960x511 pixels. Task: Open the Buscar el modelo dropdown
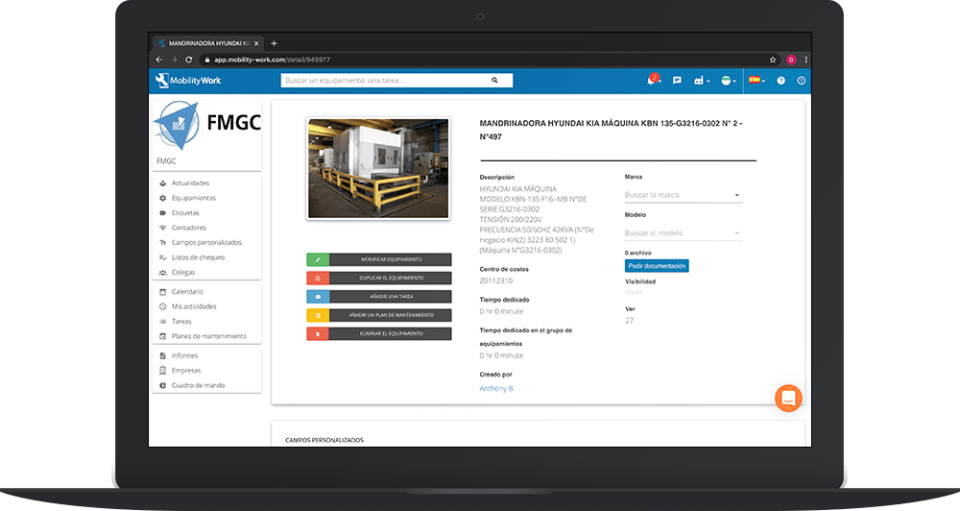(683, 233)
